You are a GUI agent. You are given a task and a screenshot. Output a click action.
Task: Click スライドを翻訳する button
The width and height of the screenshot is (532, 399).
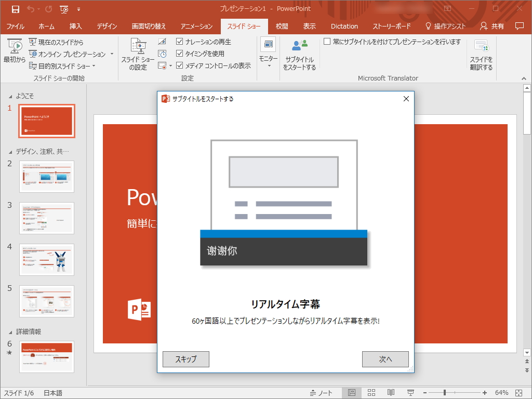pyautogui.click(x=481, y=54)
